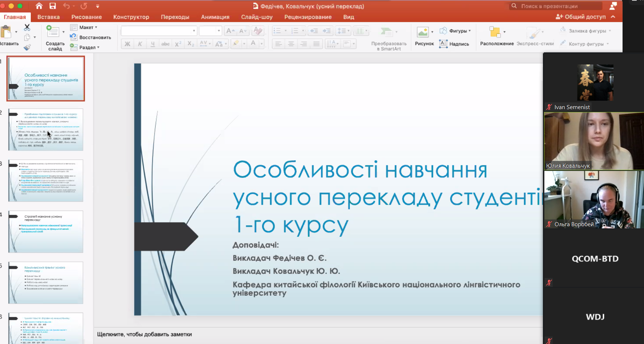Click the Расположение arrange icon
The width and height of the screenshot is (644, 344).
coord(495,32)
